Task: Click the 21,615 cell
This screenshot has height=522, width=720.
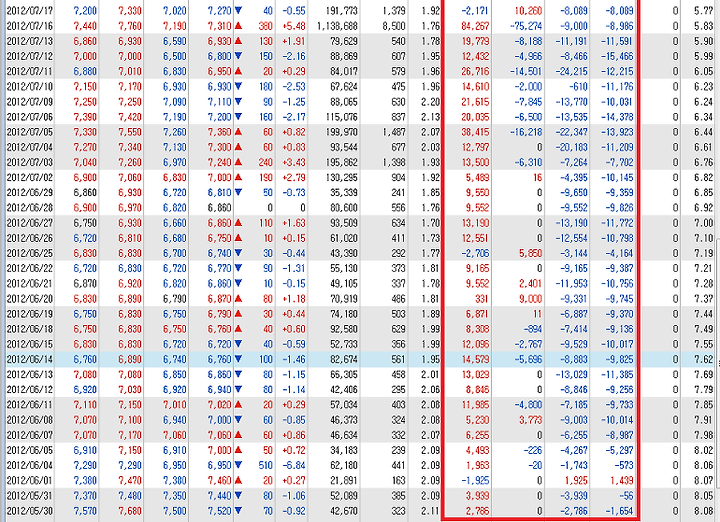Action: coord(475,101)
